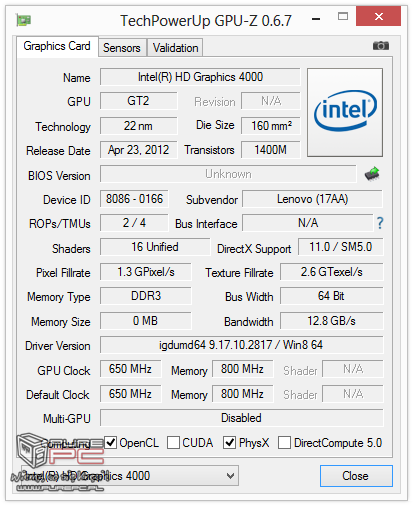Toggle the DirectCompute 5.0 checkbox
416x508 pixels.
pos(284,443)
